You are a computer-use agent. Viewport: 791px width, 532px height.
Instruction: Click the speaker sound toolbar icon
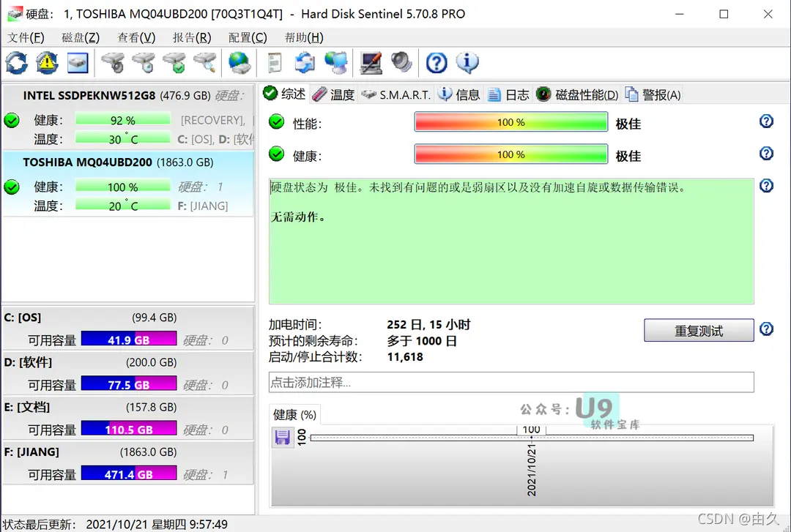tap(401, 63)
